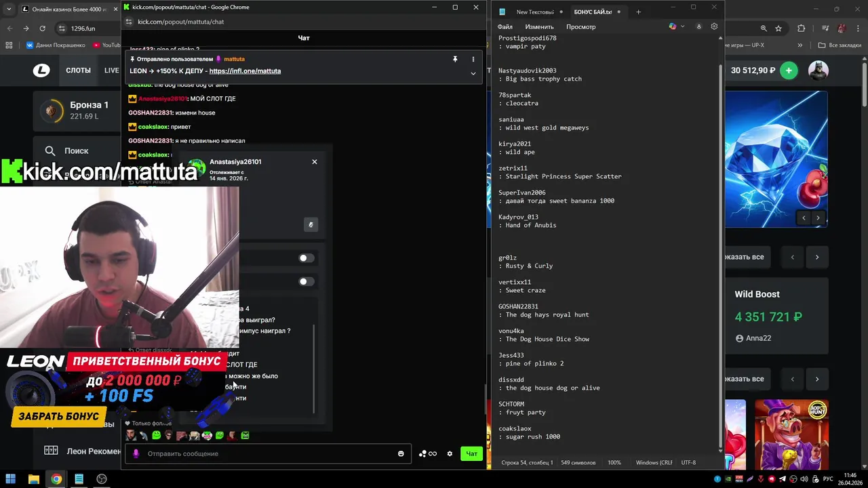Open the emoji picker in chat input
This screenshot has width=868, height=488.
pyautogui.click(x=401, y=453)
